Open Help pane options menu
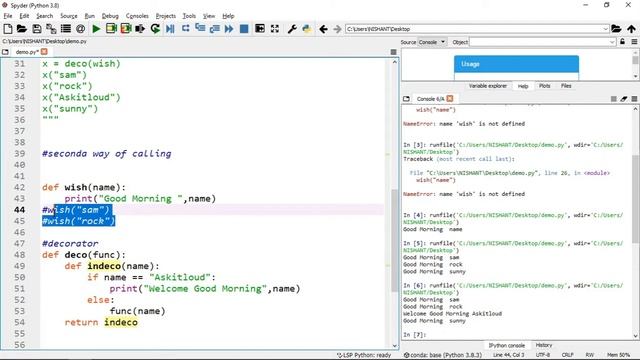The height and width of the screenshot is (360, 640). [x=634, y=42]
